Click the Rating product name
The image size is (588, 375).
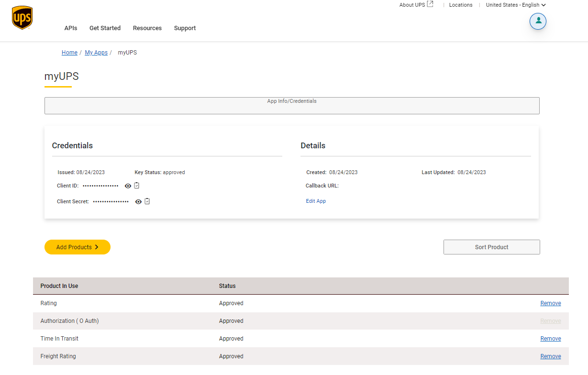[x=48, y=303]
